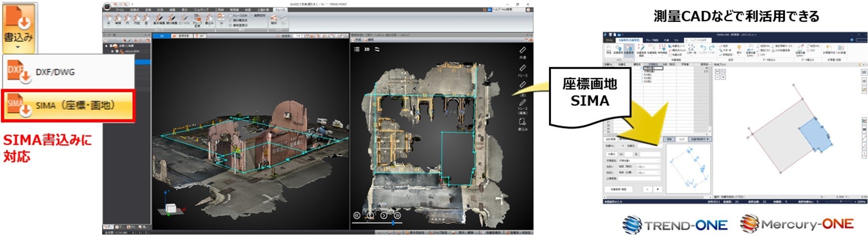Image resolution: width=868 pixels, height=236 pixels.
Task: Open the hamburger menu in 2D view
Action: 357,49
